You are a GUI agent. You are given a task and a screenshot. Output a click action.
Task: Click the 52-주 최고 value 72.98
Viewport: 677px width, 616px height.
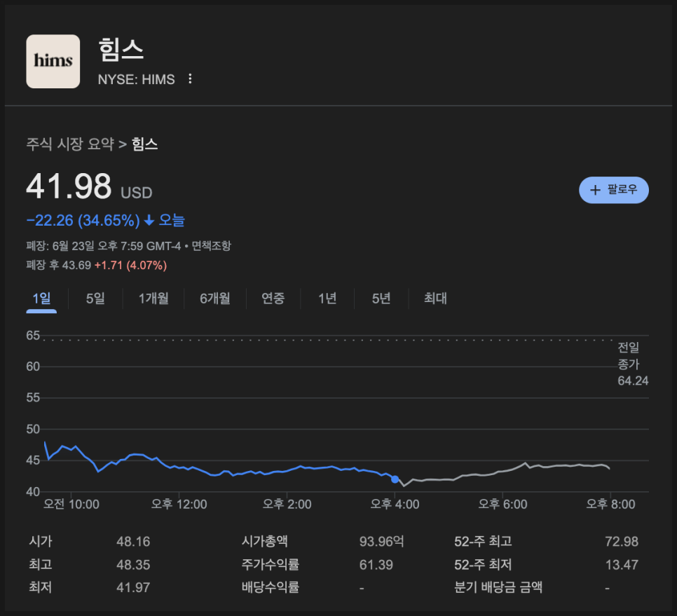coord(622,542)
